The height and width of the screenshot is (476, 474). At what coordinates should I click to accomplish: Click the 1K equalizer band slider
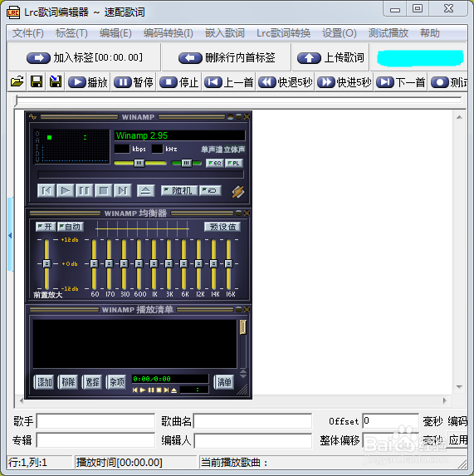click(x=154, y=264)
